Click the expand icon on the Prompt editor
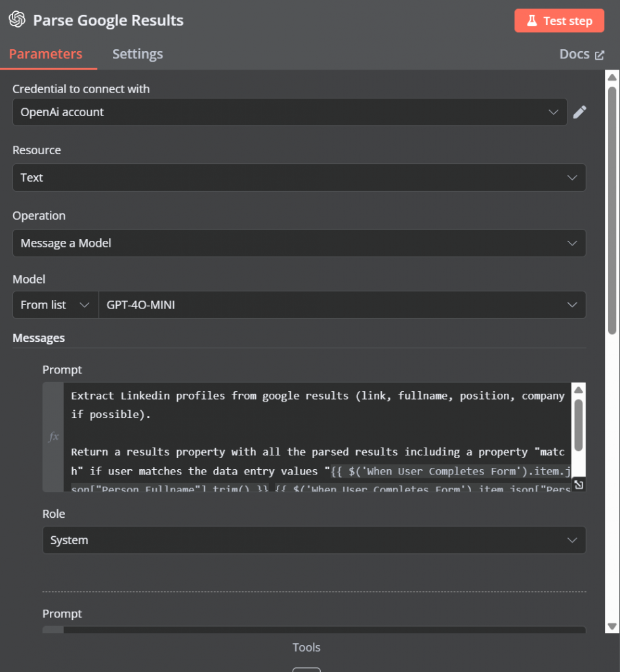The height and width of the screenshot is (672, 620). tap(577, 484)
